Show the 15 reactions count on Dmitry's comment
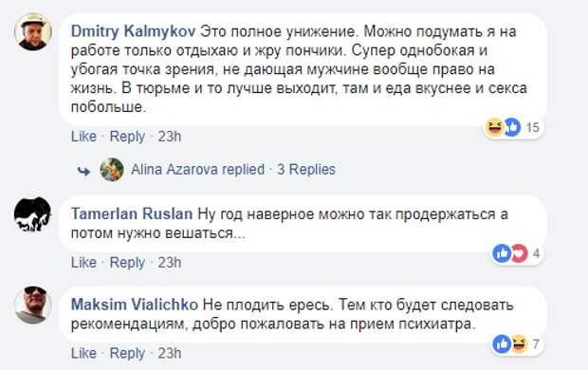The image size is (588, 370). click(532, 127)
